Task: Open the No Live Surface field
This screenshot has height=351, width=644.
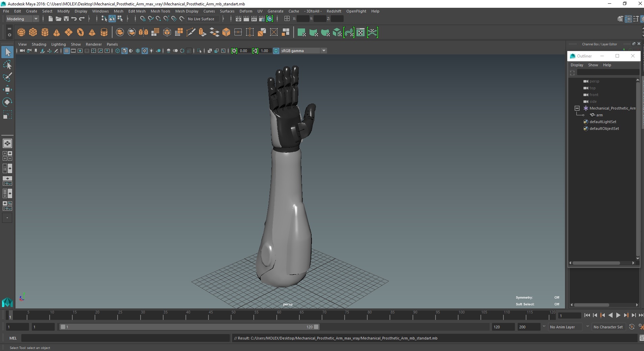Action: coord(203,19)
